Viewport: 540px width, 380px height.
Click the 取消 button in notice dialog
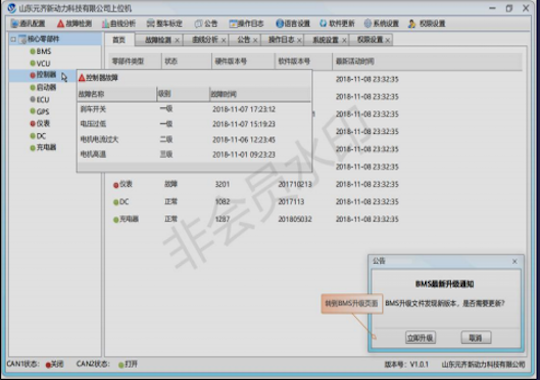pyautogui.click(x=476, y=338)
